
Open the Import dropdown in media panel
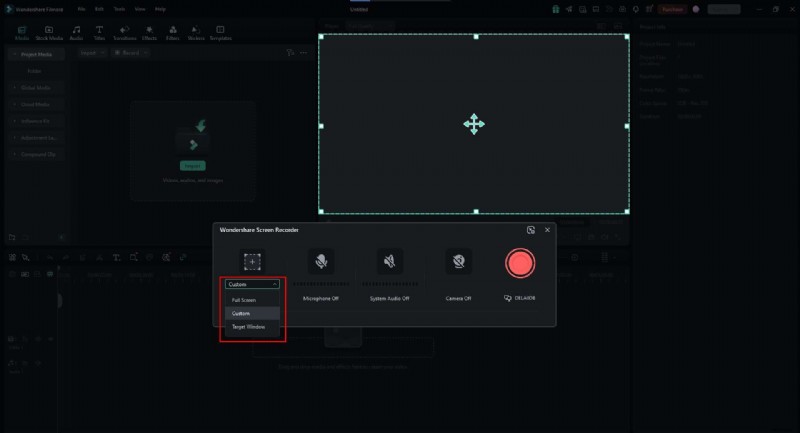tap(92, 53)
